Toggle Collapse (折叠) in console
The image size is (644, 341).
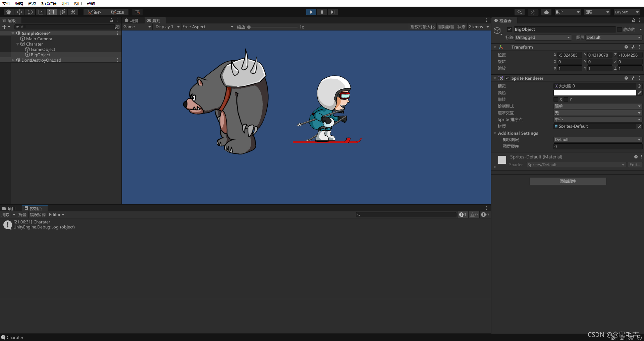[x=22, y=215]
